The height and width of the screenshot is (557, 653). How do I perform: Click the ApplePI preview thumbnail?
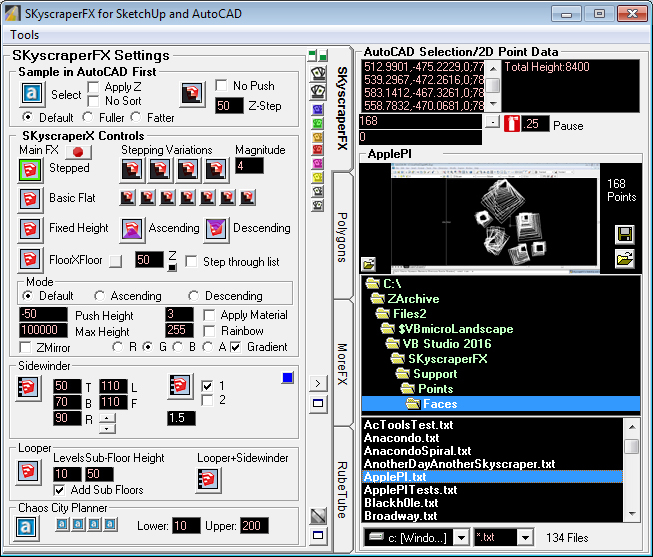click(x=494, y=219)
